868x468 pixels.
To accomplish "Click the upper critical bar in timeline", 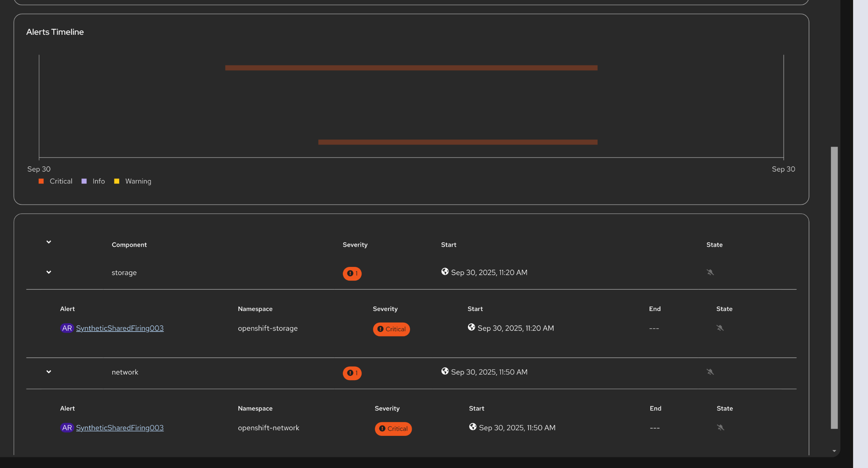I will pyautogui.click(x=411, y=68).
